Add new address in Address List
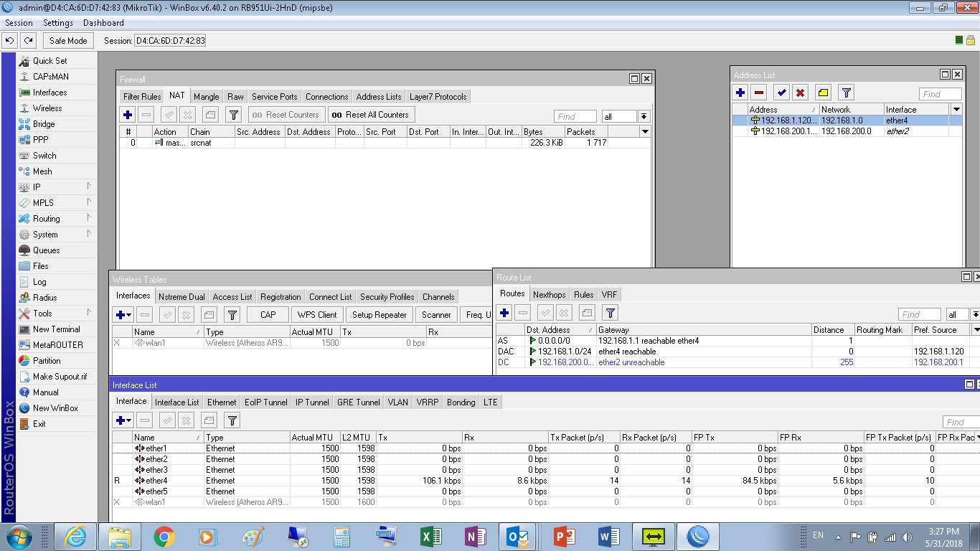The height and width of the screenshot is (551, 980). point(740,93)
